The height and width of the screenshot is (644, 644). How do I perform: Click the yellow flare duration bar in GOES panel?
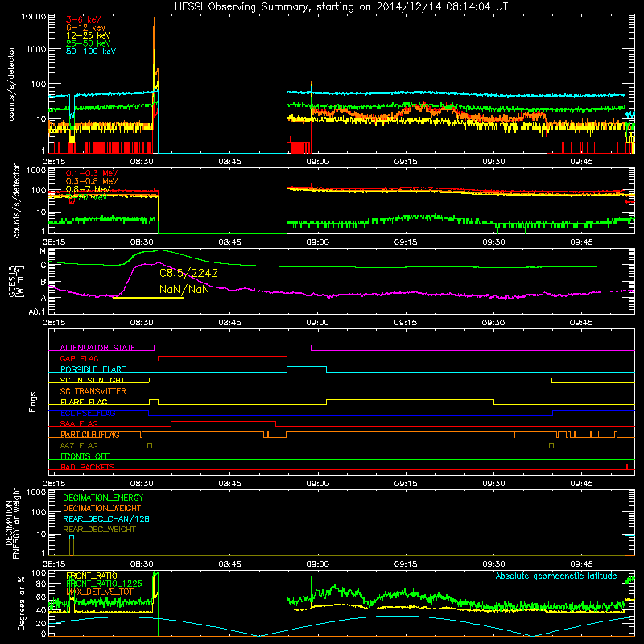(148, 298)
